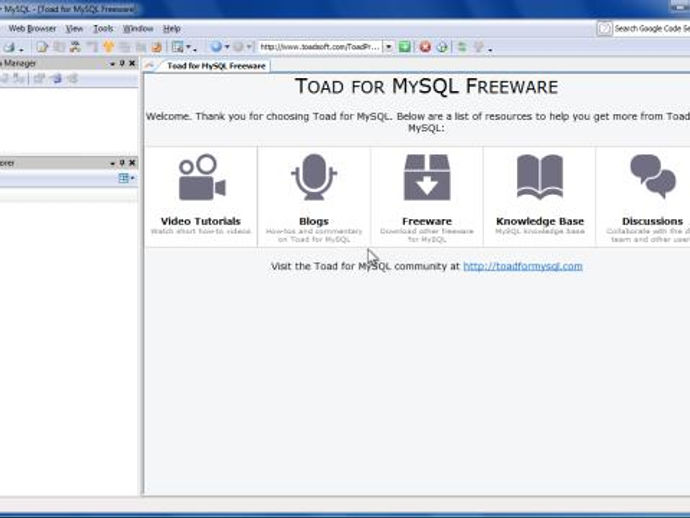This screenshot has height=518, width=690.
Task: Click the orange sheet toolbar icon
Action: [157, 47]
